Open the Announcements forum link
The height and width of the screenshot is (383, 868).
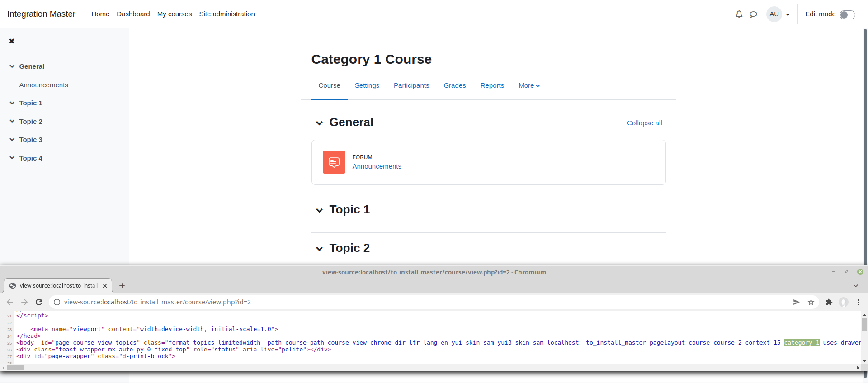tap(377, 166)
